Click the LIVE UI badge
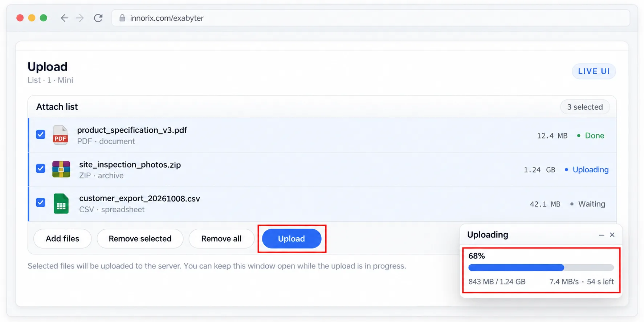 (x=594, y=71)
